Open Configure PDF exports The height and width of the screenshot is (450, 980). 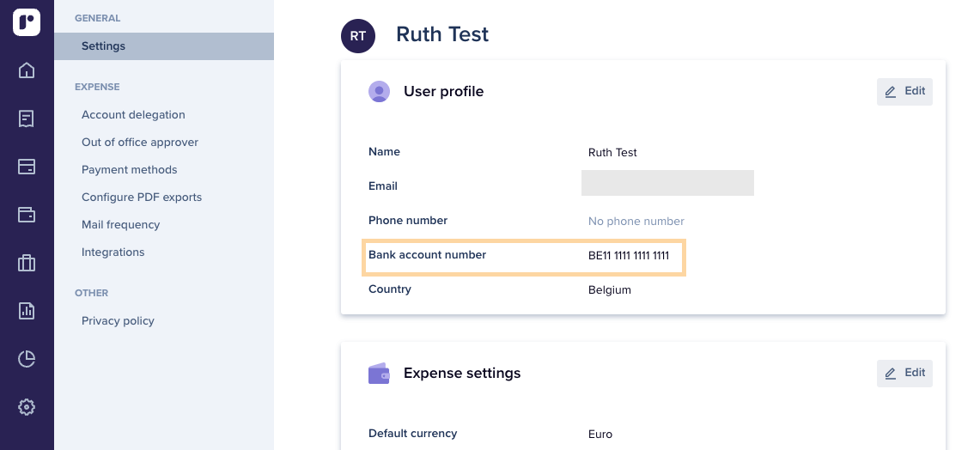coord(142,198)
